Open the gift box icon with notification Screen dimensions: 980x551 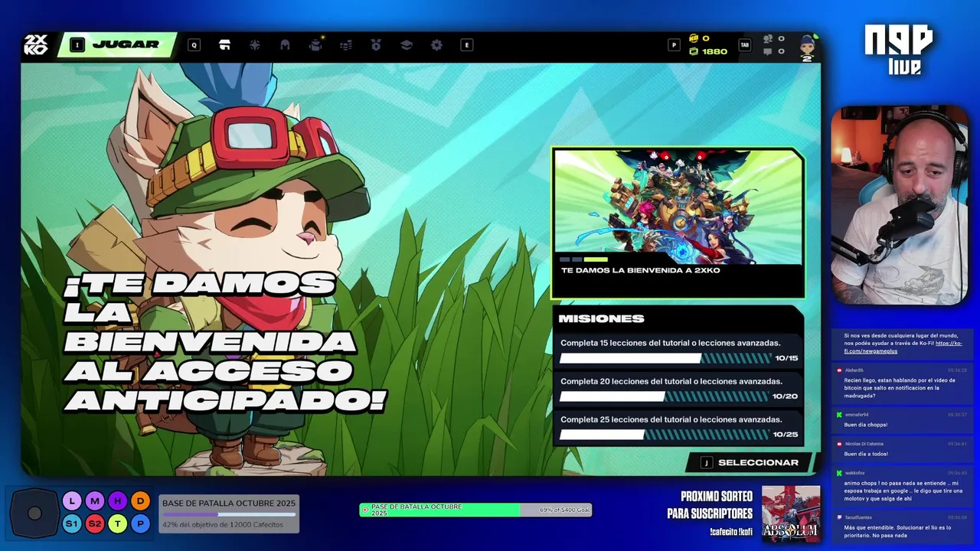tap(315, 44)
